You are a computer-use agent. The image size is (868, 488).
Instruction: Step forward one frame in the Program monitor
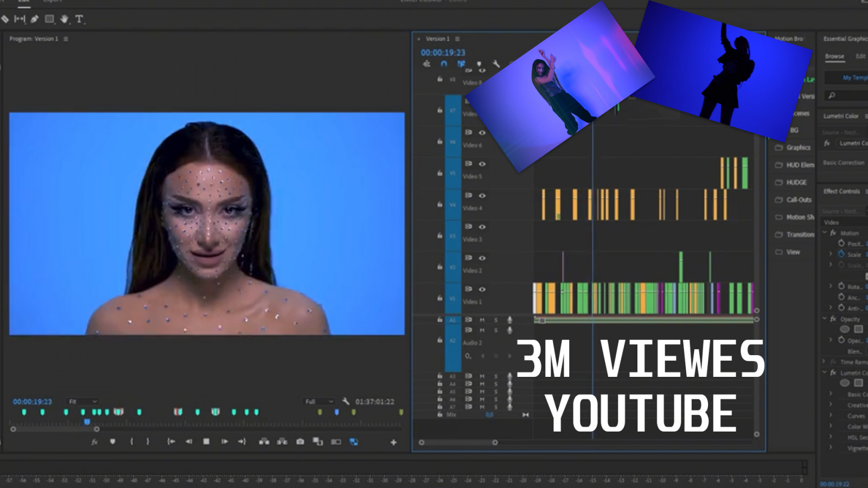pyautogui.click(x=224, y=441)
